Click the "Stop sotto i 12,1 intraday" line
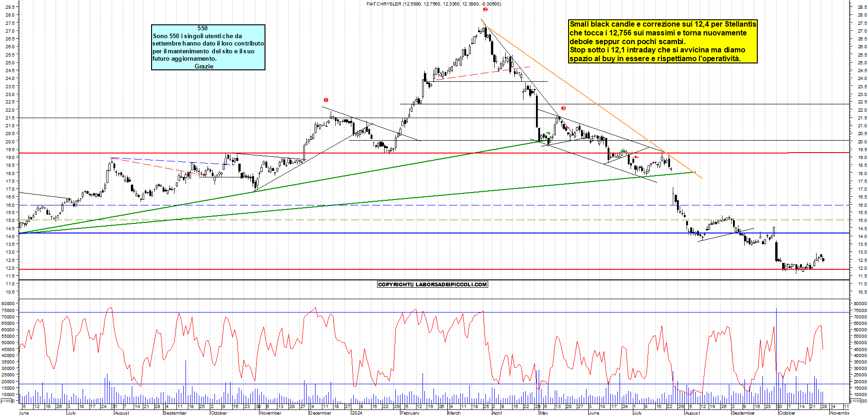 pos(658,50)
